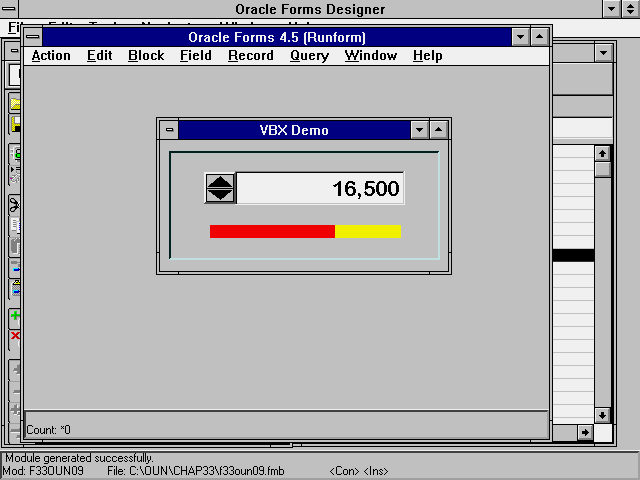Screen dimensions: 640x480
Task: Open the Window menu in Runform
Action: [370, 56]
